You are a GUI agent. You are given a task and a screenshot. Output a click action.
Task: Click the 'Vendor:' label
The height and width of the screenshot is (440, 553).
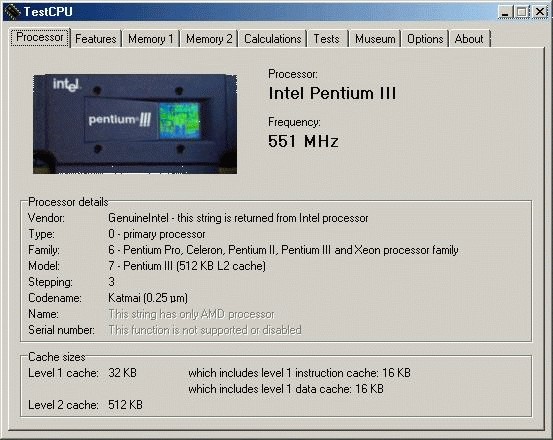coord(46,218)
